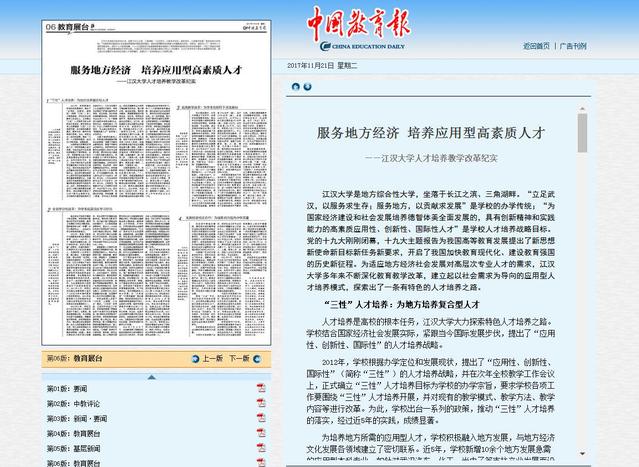Image resolution: width=639 pixels, height=467 pixels.
Task: Click the newspaper preview's bottom-left text block
Action: pyautogui.click(x=108, y=272)
